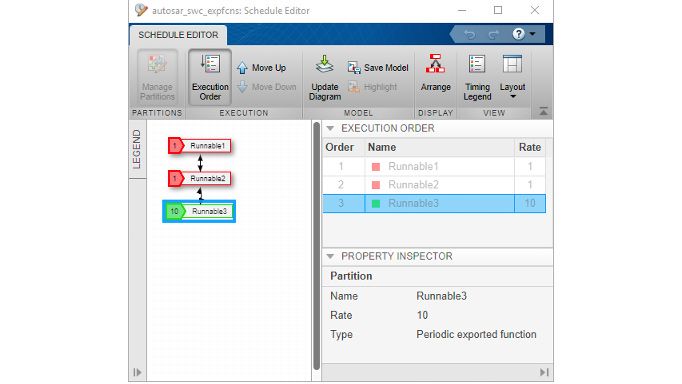Update the diagram via Update Diagram
Screen dimensions: 682x384
(324, 77)
